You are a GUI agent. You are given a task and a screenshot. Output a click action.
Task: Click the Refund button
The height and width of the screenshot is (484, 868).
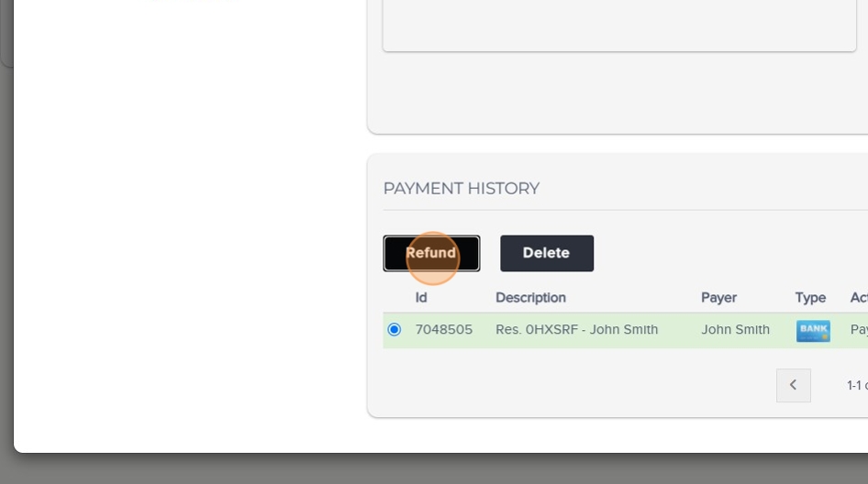431,253
